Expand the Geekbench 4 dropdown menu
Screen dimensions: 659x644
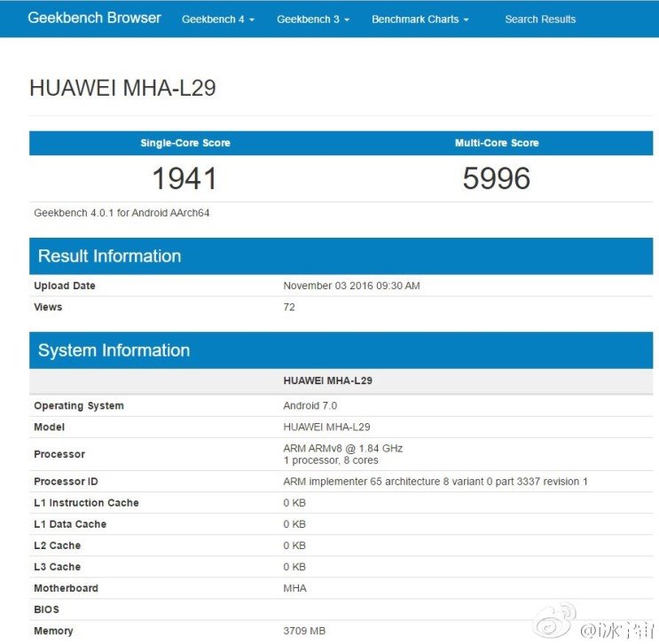[x=217, y=20]
